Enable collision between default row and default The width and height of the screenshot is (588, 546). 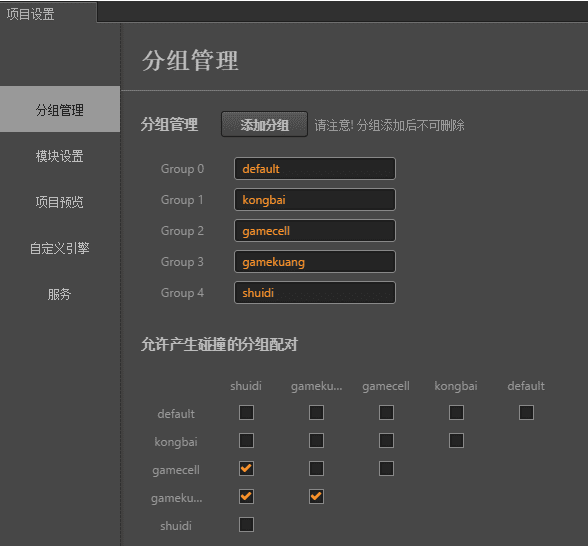[x=526, y=412]
